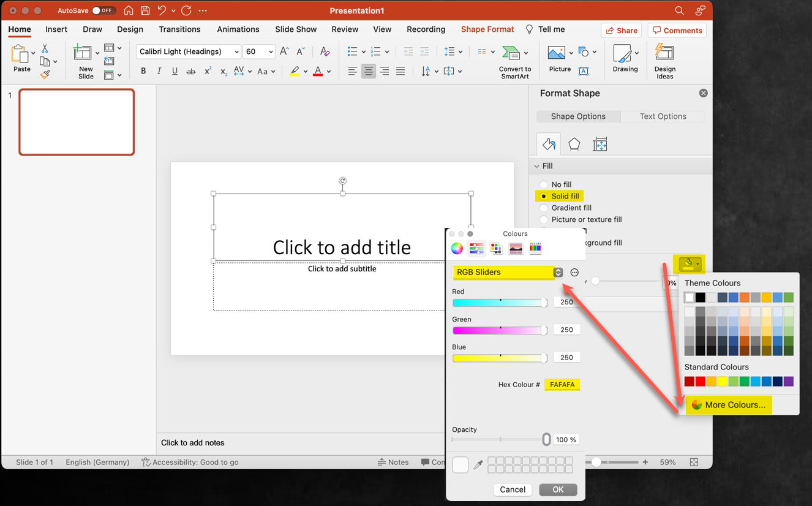Screen dimensions: 812x506
Task: Open the image palettes view in Colours dialog
Action: pyautogui.click(x=516, y=248)
